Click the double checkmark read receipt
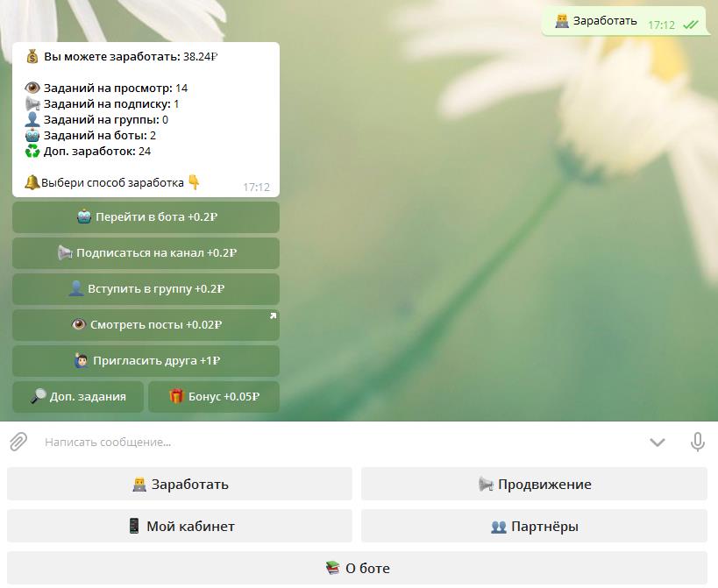This screenshot has height=588, width=718. [x=691, y=25]
